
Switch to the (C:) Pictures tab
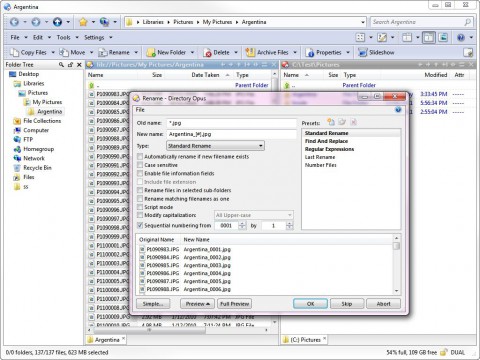point(305,340)
